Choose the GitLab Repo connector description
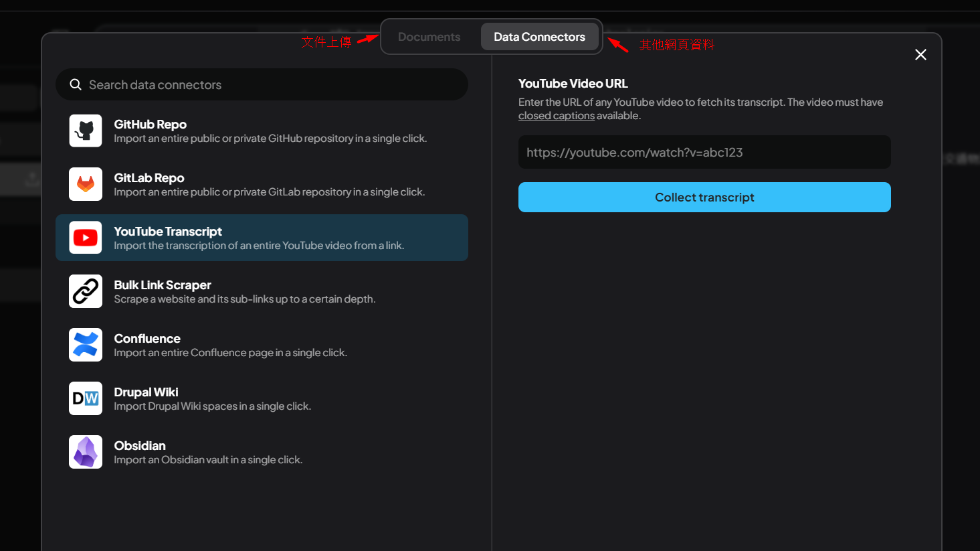 (x=269, y=192)
